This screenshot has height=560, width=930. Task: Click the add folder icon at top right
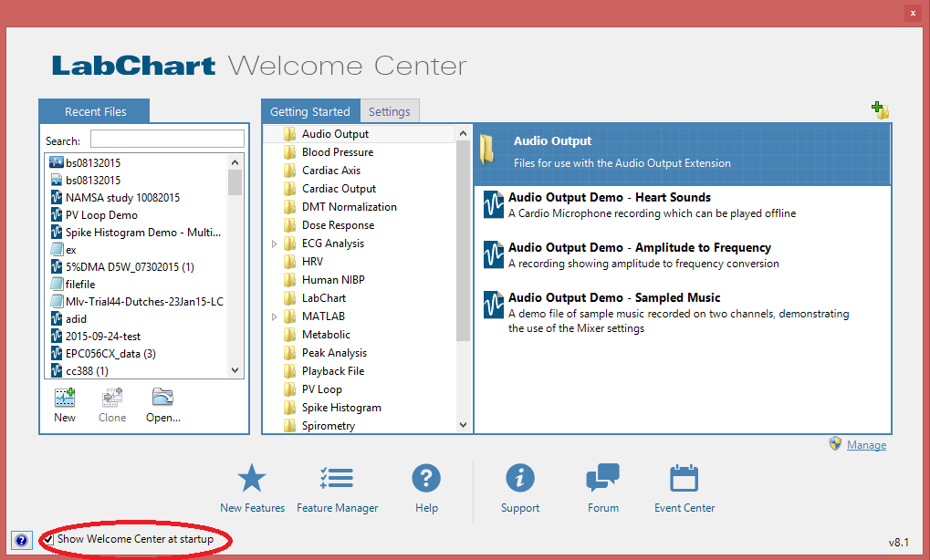point(880,110)
